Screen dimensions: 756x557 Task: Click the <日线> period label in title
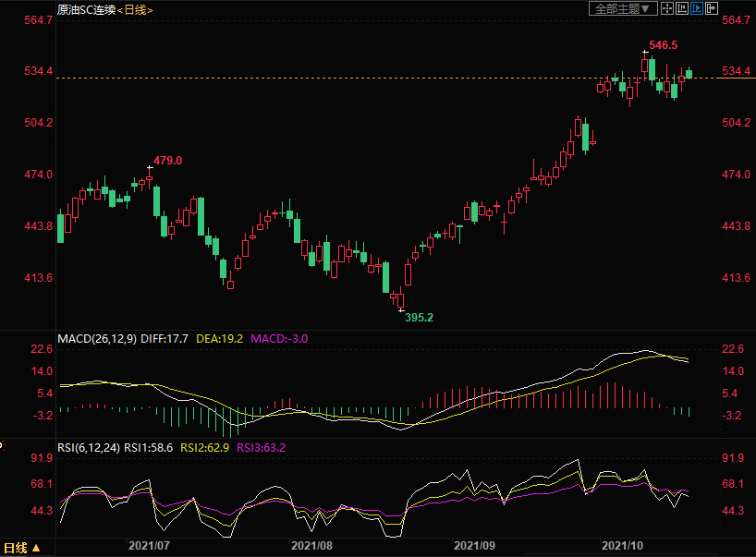[135, 9]
